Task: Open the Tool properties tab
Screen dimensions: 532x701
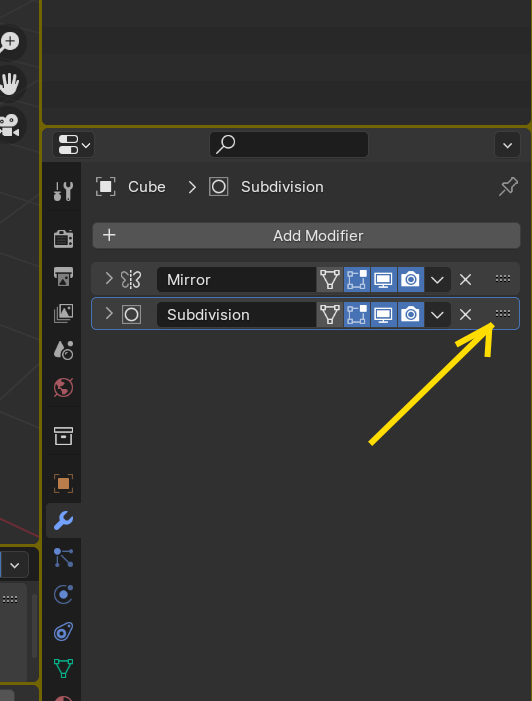Action: (x=63, y=191)
